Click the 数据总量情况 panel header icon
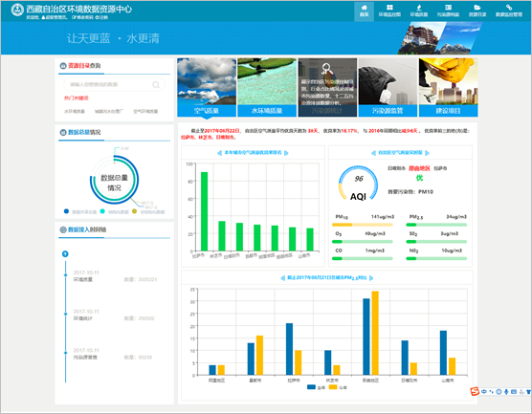532x414 pixels. [63, 132]
